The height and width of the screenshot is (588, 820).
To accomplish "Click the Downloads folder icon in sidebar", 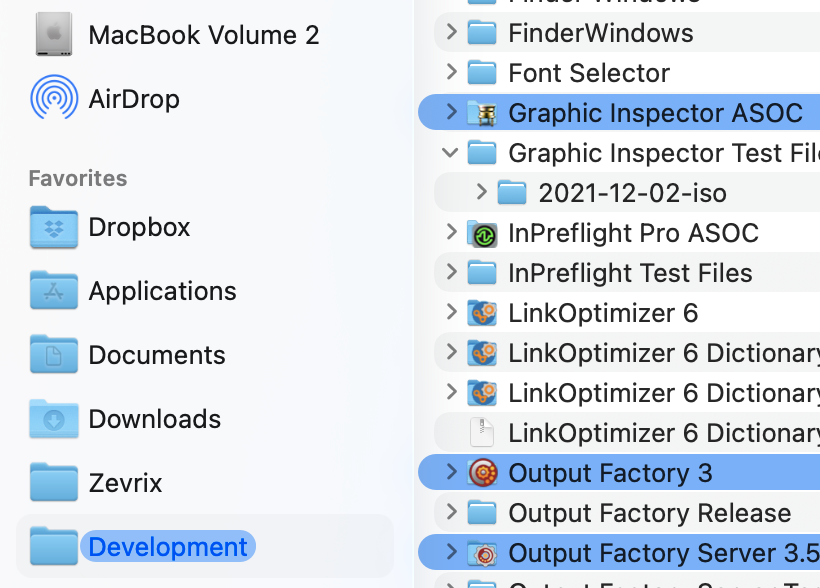I will coord(54,419).
